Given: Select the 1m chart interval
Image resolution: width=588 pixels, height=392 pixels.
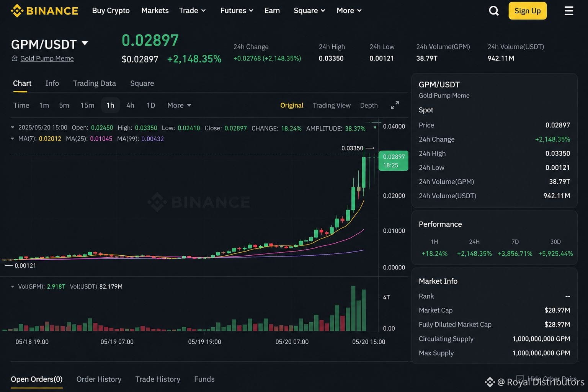Looking at the screenshot, I should [44, 105].
